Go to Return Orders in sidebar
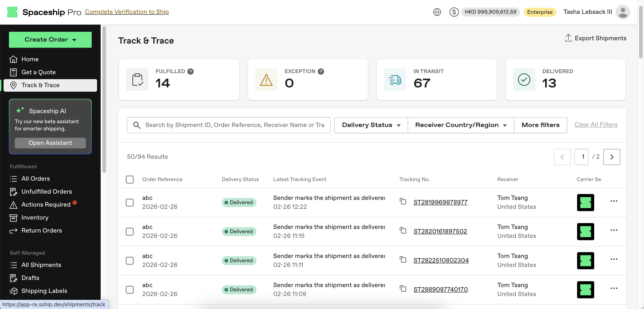 pyautogui.click(x=42, y=230)
